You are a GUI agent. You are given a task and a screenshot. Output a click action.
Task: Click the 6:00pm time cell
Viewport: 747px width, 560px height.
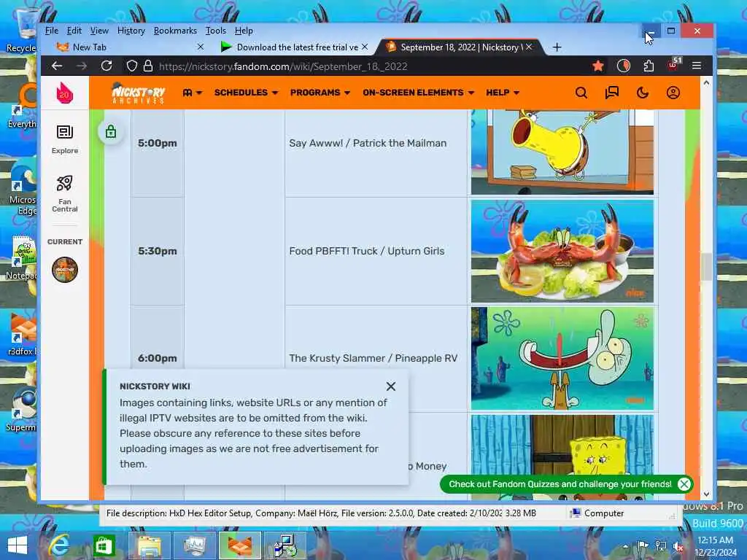[x=158, y=358]
